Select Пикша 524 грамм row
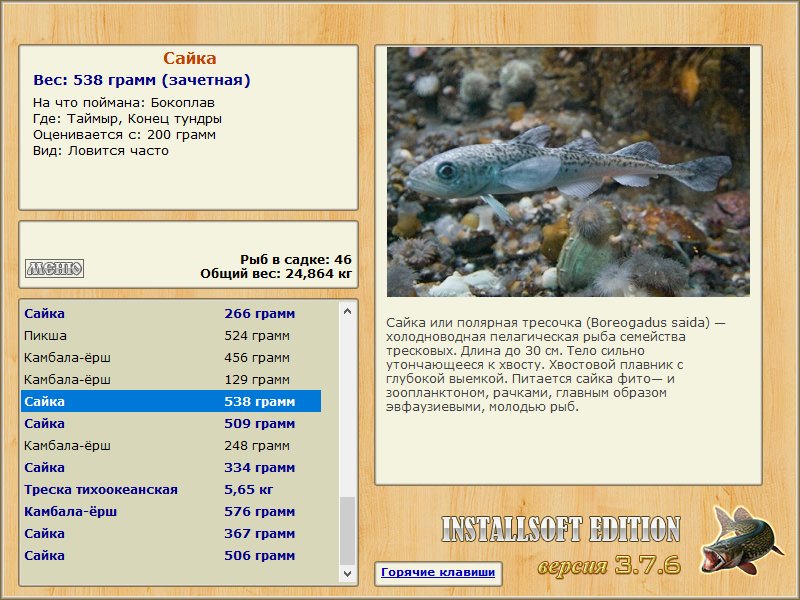This screenshot has width=800, height=600. pyautogui.click(x=171, y=335)
